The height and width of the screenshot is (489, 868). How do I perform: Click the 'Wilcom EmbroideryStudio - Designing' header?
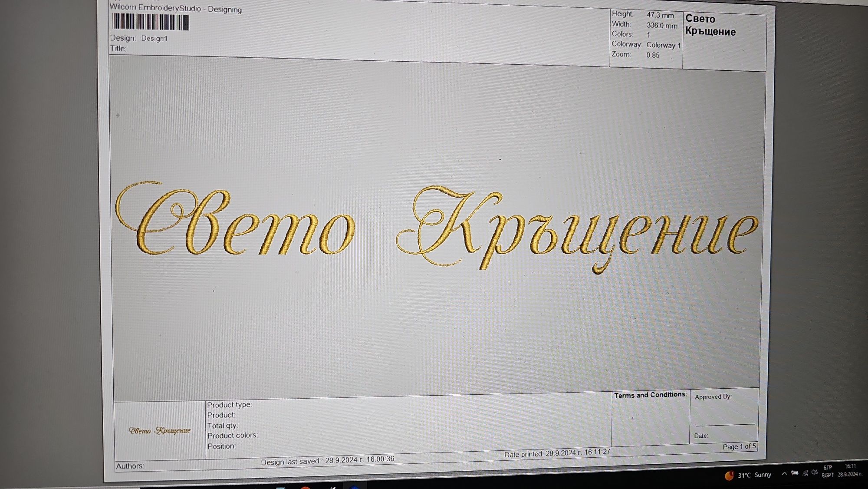[176, 8]
